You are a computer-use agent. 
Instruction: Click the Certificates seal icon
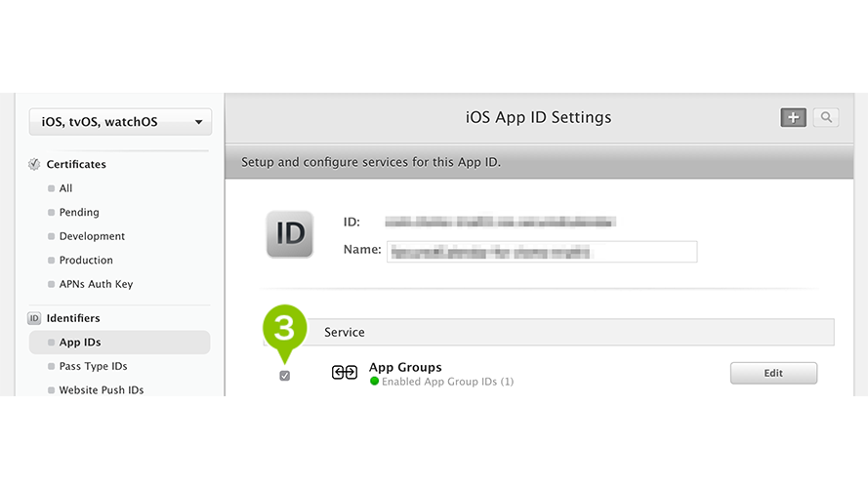click(x=34, y=164)
